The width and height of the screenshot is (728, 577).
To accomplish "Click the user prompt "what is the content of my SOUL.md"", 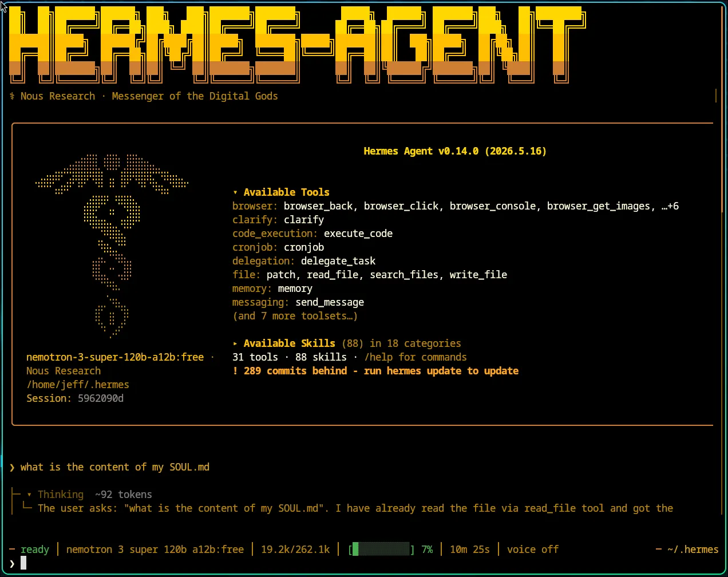I will [115, 467].
